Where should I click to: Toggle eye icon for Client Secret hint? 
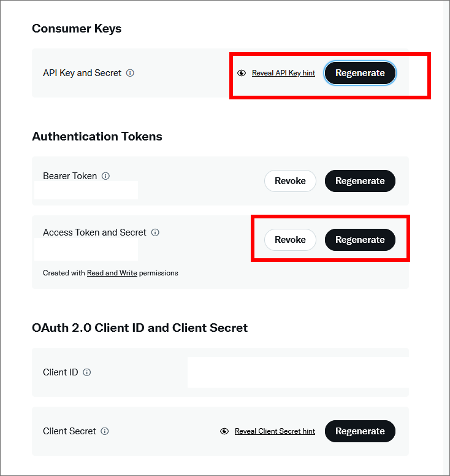click(224, 431)
